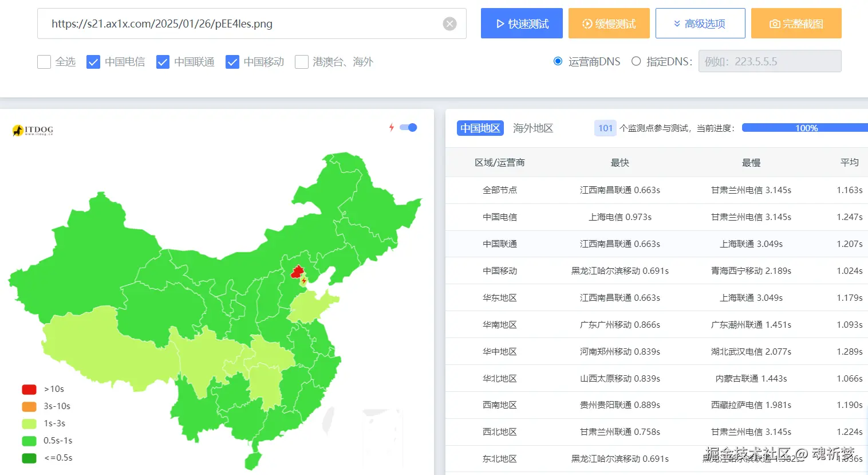
Task: Click the 1.163s average value
Action: pos(850,190)
